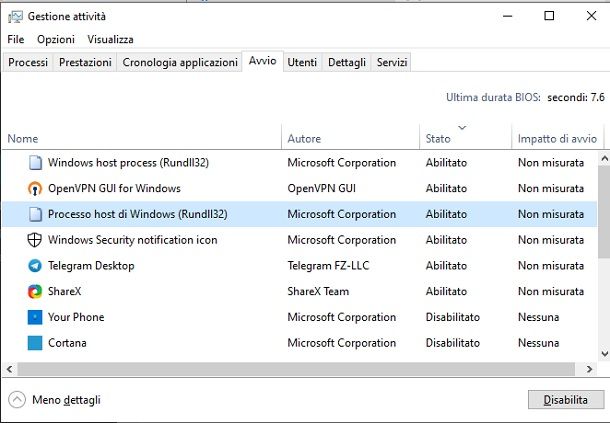The height and width of the screenshot is (423, 610).
Task: Switch to the Processi tab
Action: coord(28,62)
